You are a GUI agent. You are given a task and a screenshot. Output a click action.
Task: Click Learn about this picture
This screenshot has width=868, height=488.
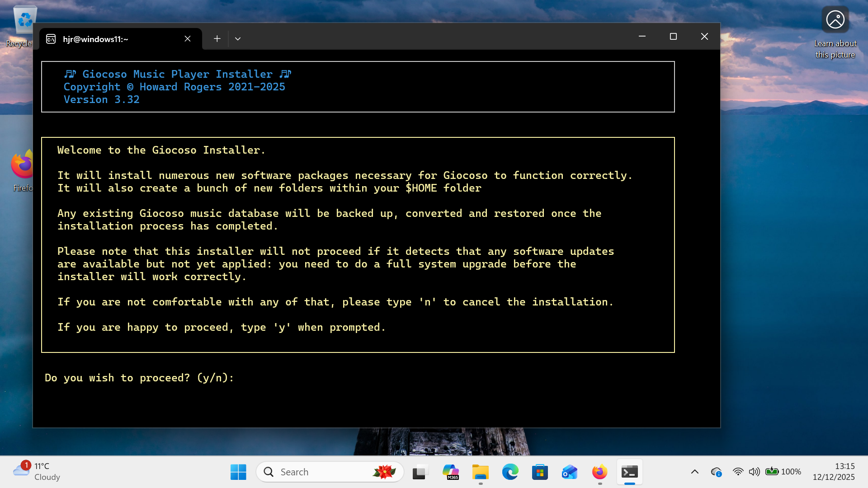click(x=835, y=20)
